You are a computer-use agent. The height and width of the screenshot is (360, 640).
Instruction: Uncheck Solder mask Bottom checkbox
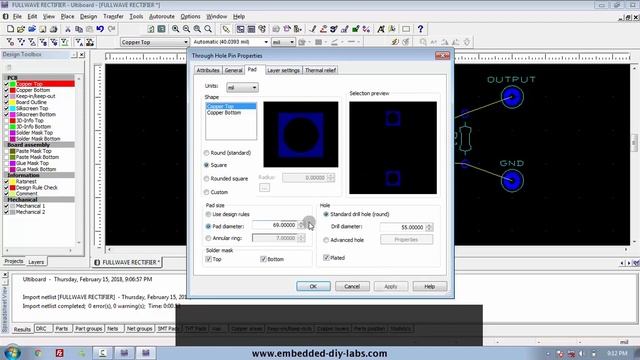pos(263,259)
